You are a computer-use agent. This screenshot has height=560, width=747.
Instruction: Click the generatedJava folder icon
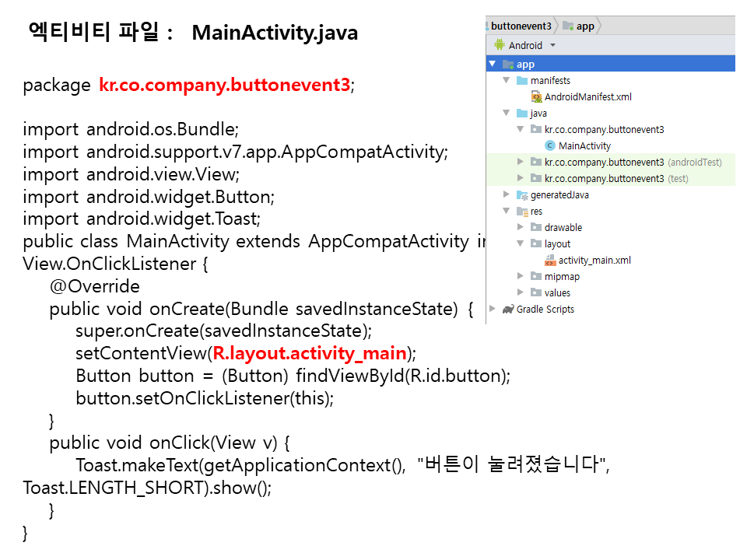[522, 195]
